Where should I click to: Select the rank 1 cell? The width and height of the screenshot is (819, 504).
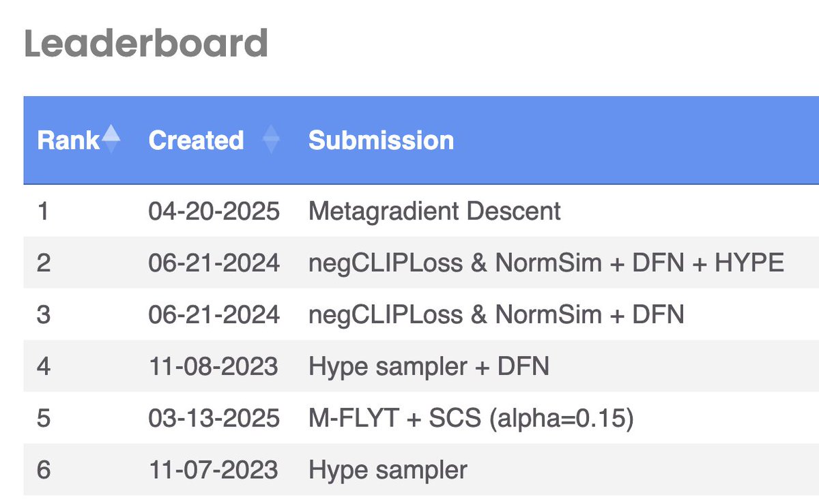point(42,211)
